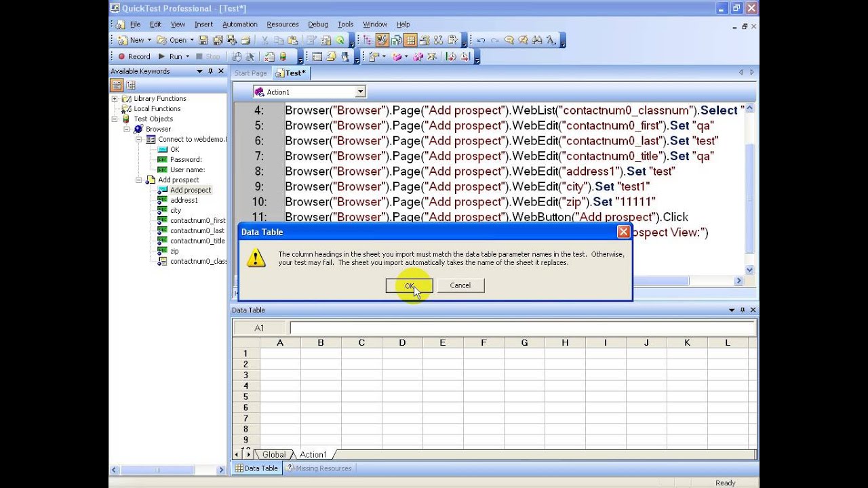Click the Open folder toolbar icon

pyautogui.click(x=161, y=40)
